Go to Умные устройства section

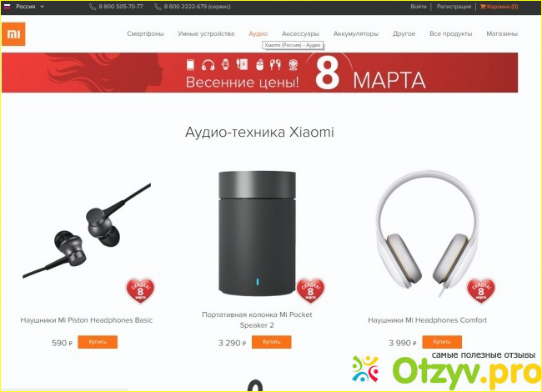click(x=206, y=33)
